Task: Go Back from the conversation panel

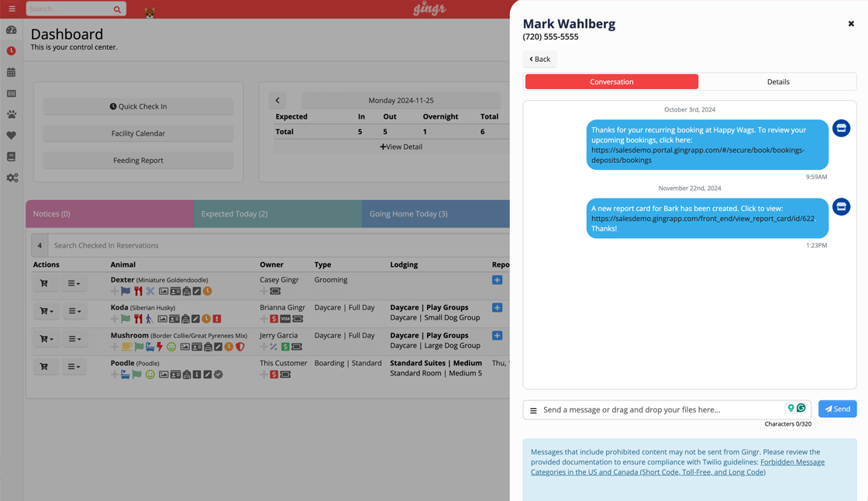Action: 539,59
